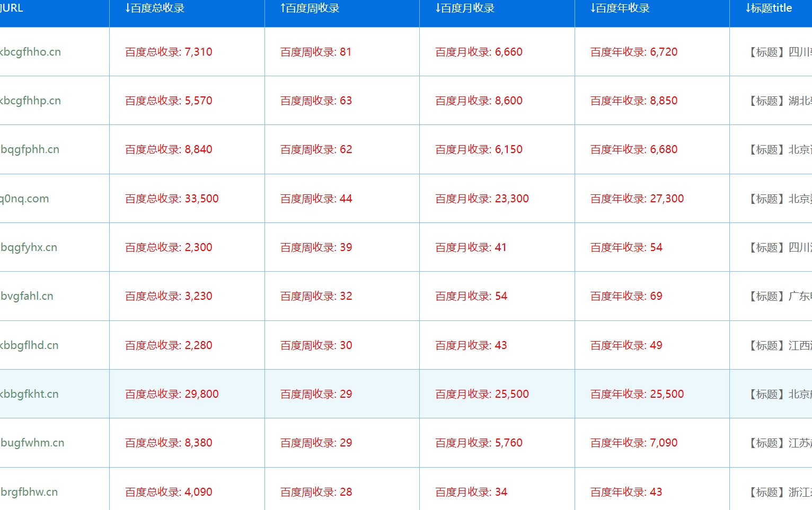Open the kbbgfkht.cn link

[29, 394]
